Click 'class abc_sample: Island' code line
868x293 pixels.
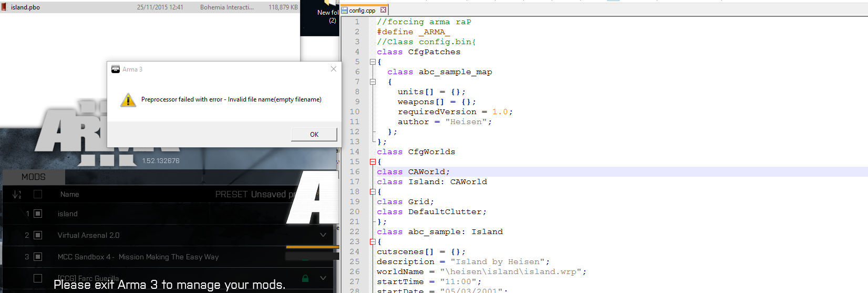[440, 231]
